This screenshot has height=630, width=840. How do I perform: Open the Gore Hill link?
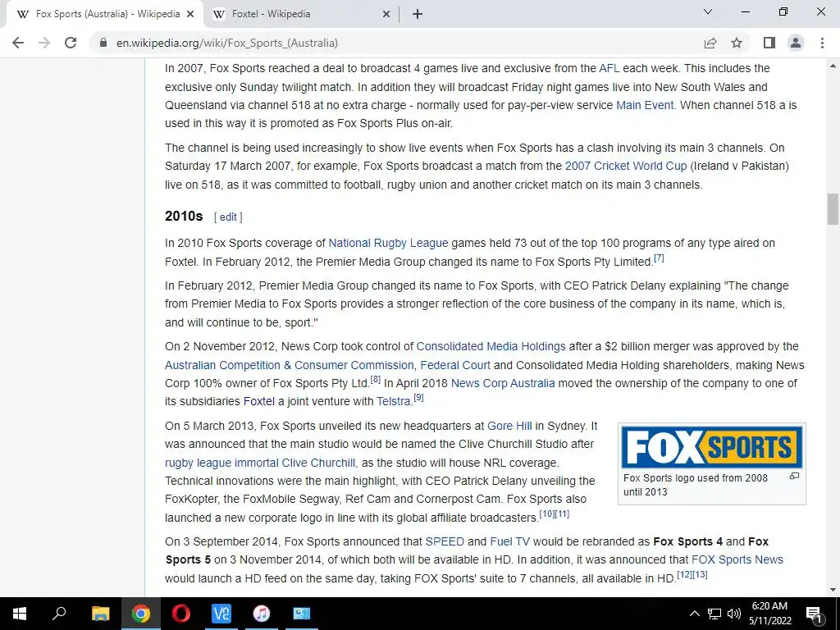pos(509,426)
